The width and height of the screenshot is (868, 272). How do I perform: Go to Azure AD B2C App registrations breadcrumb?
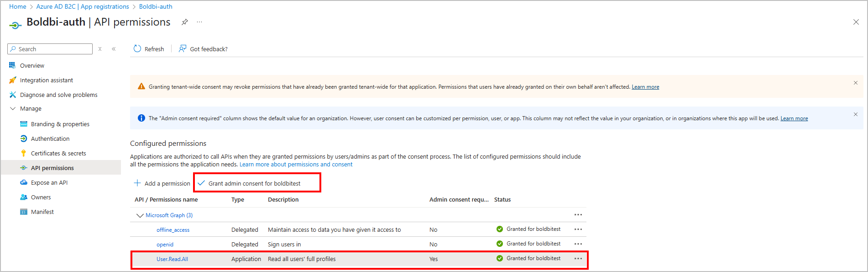[x=83, y=6]
